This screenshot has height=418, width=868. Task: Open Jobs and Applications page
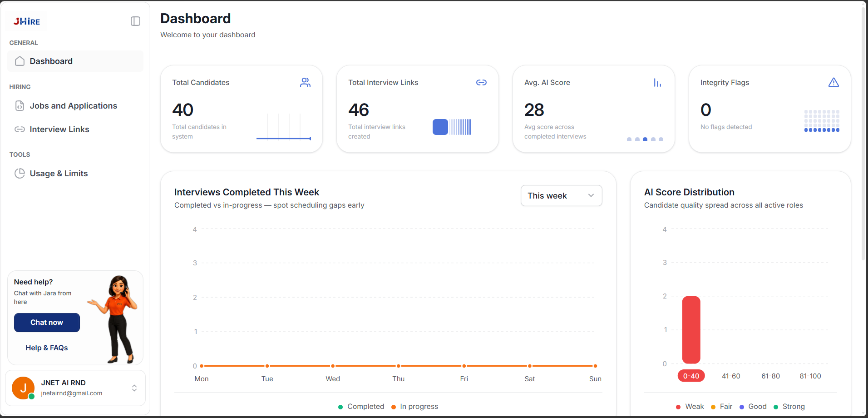pyautogui.click(x=75, y=106)
